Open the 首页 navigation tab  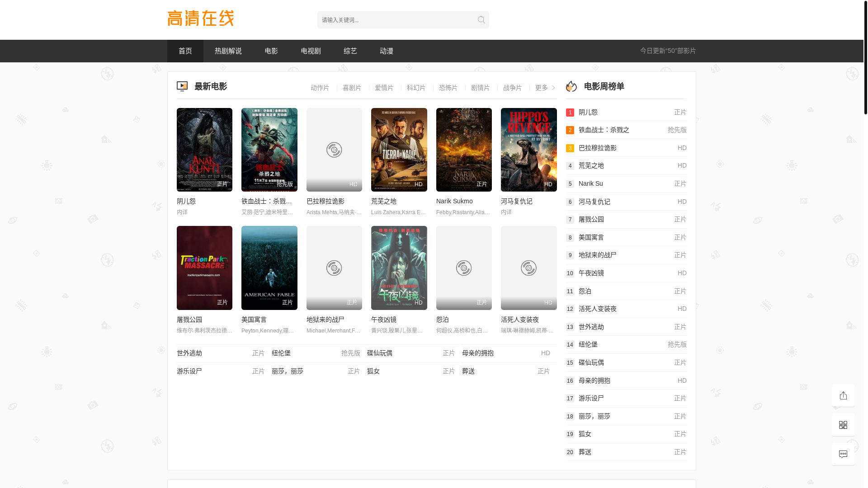coord(185,51)
